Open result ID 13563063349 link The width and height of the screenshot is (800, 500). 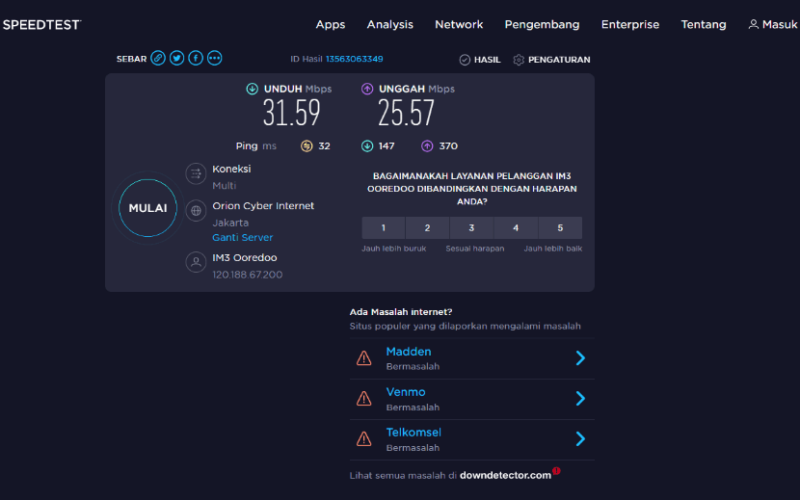tap(354, 59)
